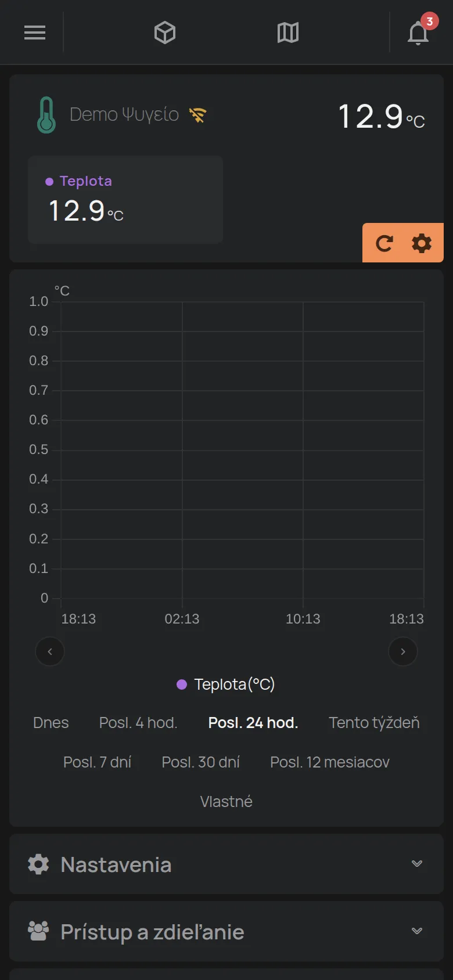The image size is (453, 980).
Task: Expand the Nastavenia section
Action: click(x=227, y=864)
